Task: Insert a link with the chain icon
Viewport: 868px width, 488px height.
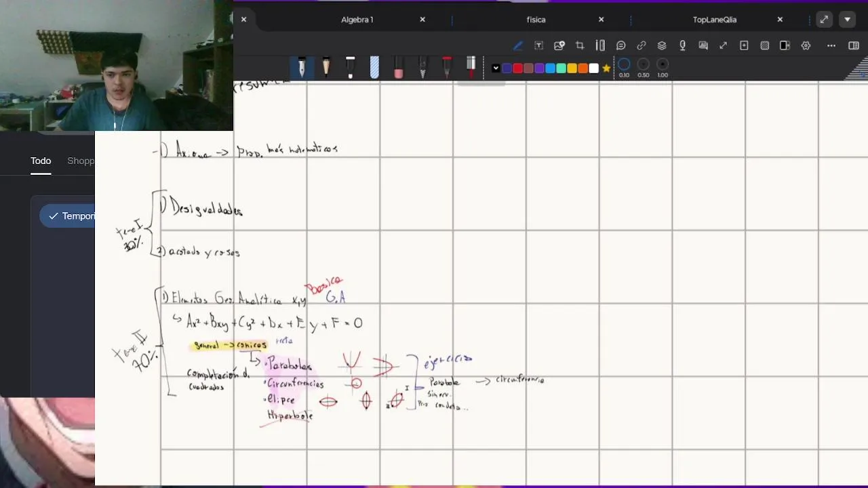Action: click(642, 45)
